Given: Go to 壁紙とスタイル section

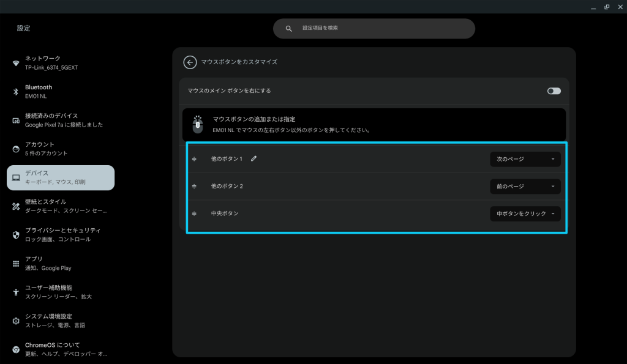Looking at the screenshot, I should [x=60, y=206].
